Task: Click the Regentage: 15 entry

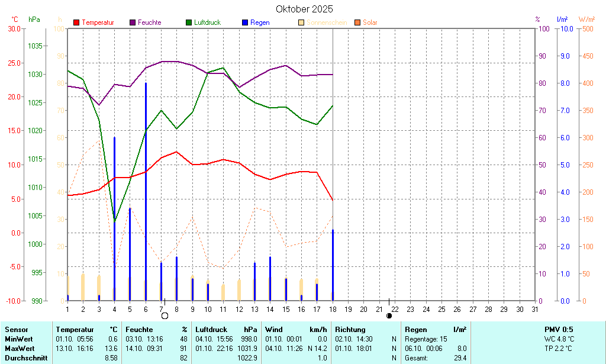Action: coord(426,339)
